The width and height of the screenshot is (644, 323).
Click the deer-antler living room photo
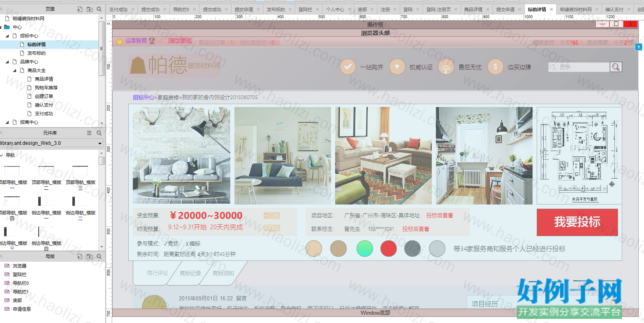[181, 156]
